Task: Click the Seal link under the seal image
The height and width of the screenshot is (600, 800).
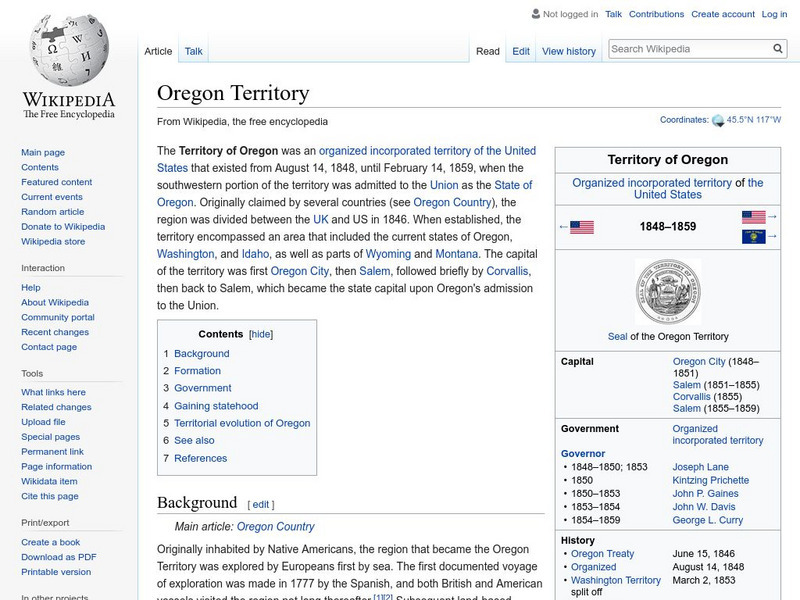Action: point(617,336)
